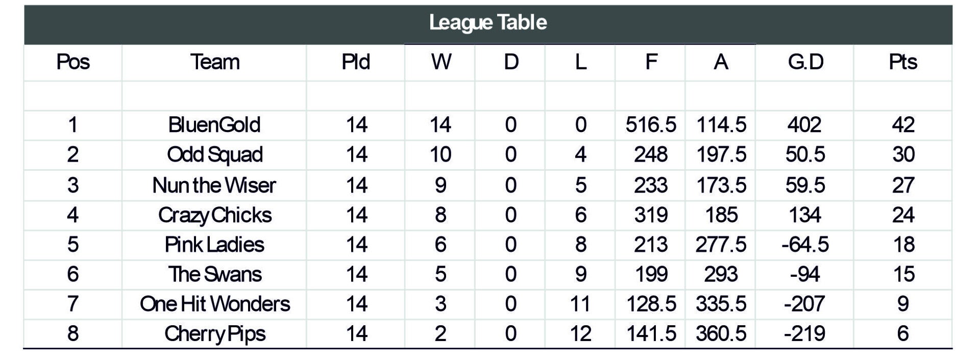Click the One Hit Wonders cell
This screenshot has width=980, height=364.
tap(214, 304)
